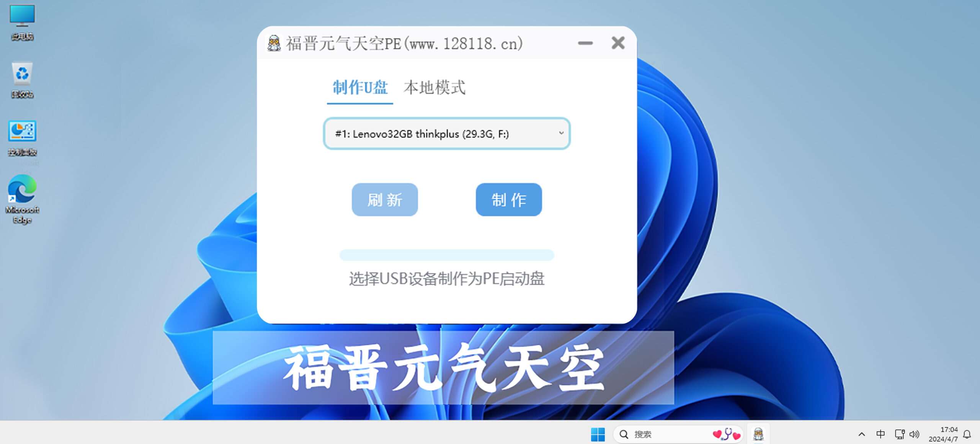Click the PE app icon in the title bar
The height and width of the screenshot is (444, 980).
click(274, 43)
